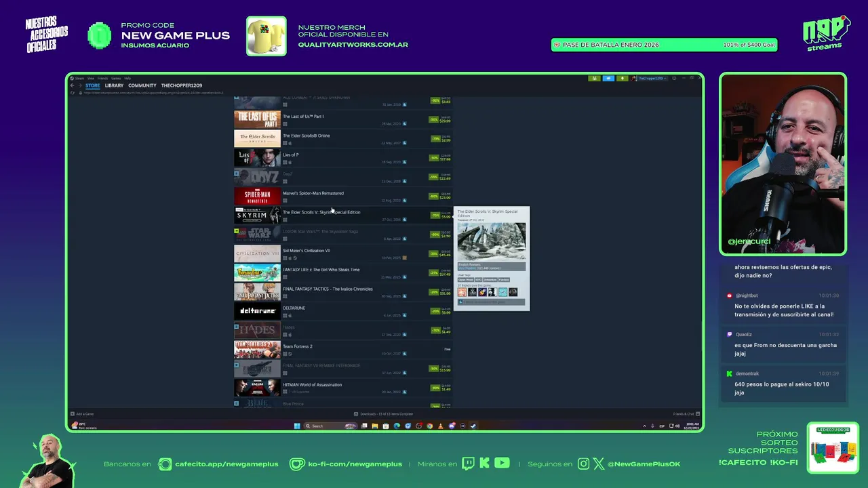
Task: Open the Steam menu in the menu bar
Action: point(79,78)
